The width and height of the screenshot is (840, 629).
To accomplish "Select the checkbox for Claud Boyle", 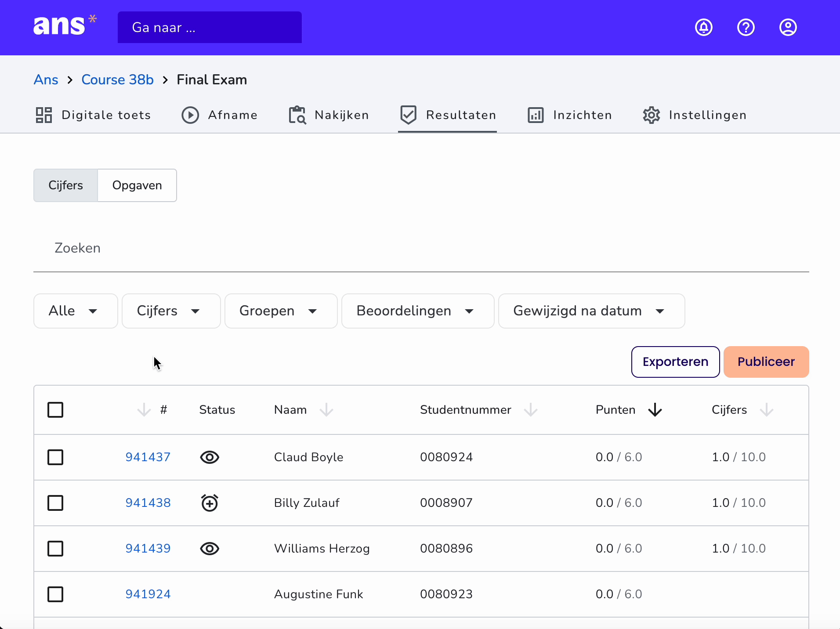I will [55, 457].
